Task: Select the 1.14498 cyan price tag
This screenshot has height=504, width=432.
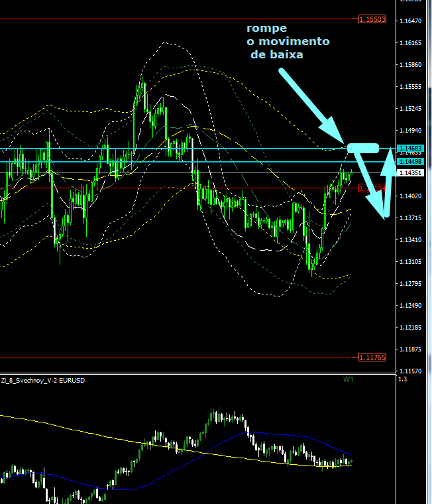Action: pyautogui.click(x=409, y=162)
